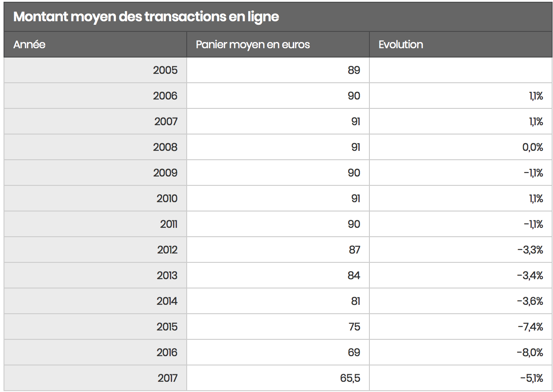
Task: Click the table title Montant moyen des transactions
Action: 146,17
